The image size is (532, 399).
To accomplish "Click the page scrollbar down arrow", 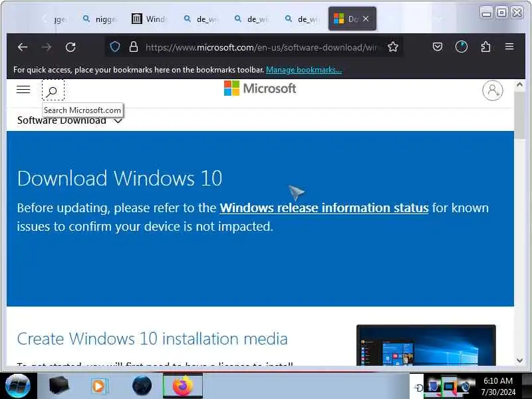I will (x=519, y=360).
